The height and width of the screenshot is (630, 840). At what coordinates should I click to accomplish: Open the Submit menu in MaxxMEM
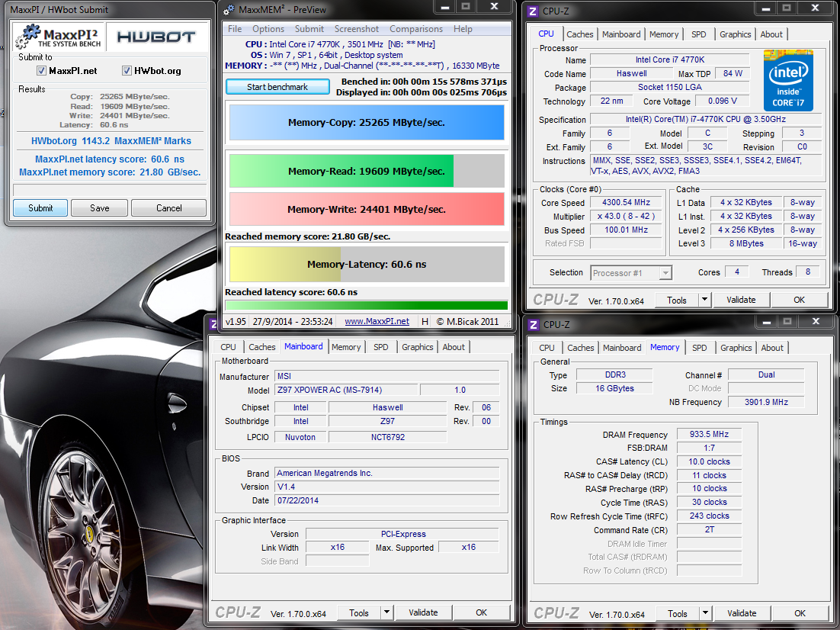point(309,29)
